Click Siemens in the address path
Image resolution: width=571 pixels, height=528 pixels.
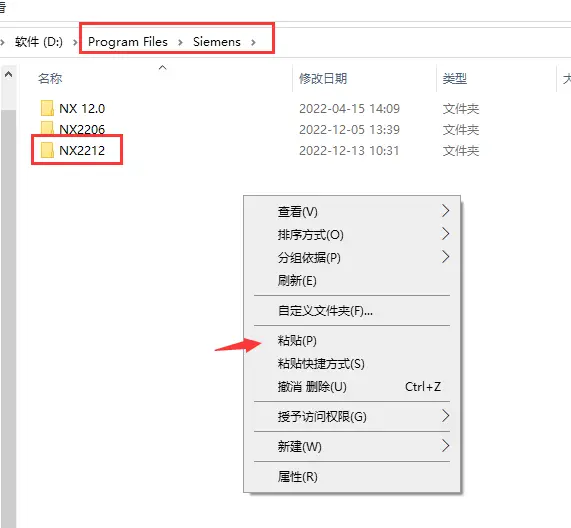[217, 42]
